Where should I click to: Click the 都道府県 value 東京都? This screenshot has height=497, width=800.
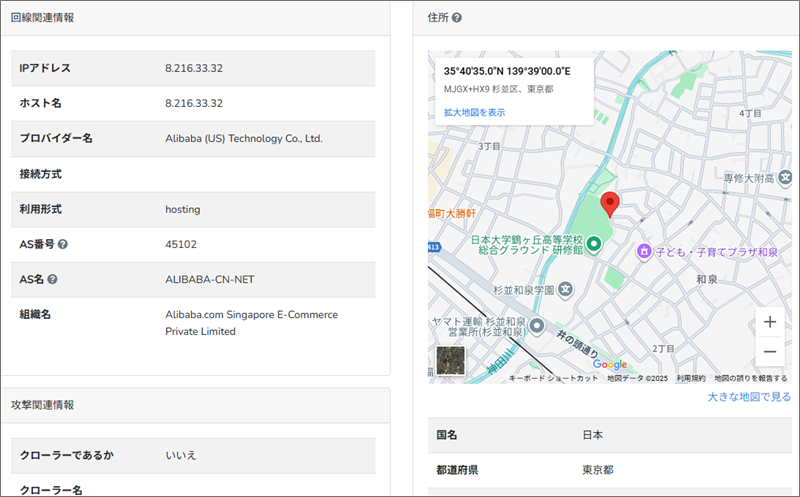point(598,470)
